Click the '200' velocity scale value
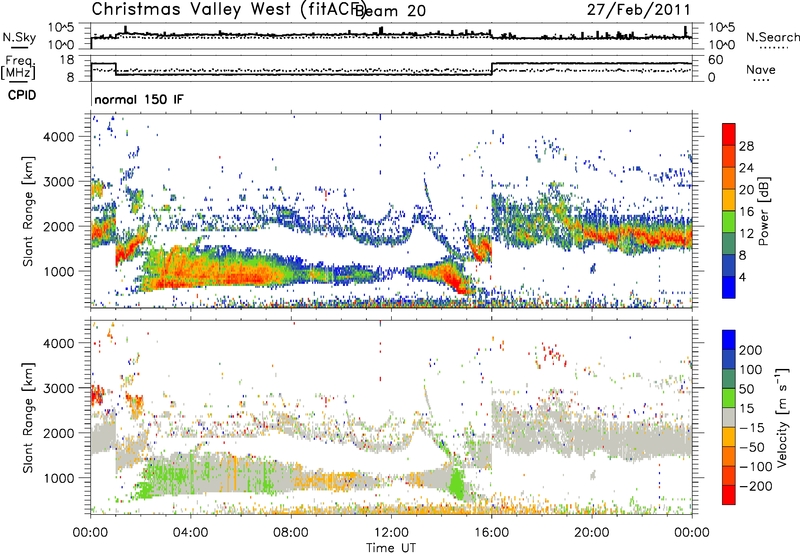The width and height of the screenshot is (800, 554). (x=751, y=350)
